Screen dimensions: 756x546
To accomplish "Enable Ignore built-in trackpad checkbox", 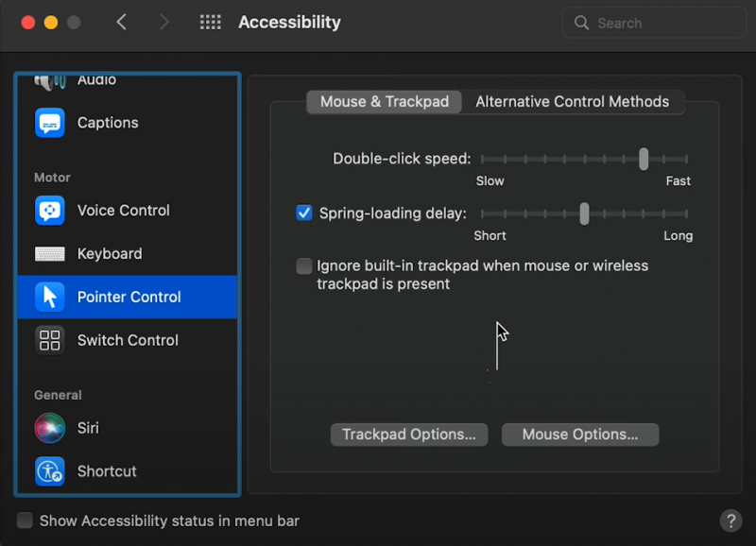I will click(304, 265).
